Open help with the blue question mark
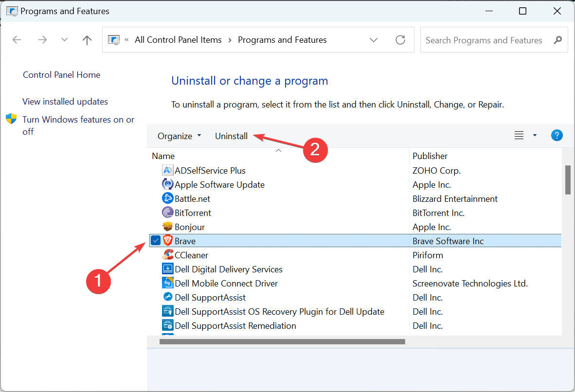Screen dimensions: 575x392 point(557,135)
